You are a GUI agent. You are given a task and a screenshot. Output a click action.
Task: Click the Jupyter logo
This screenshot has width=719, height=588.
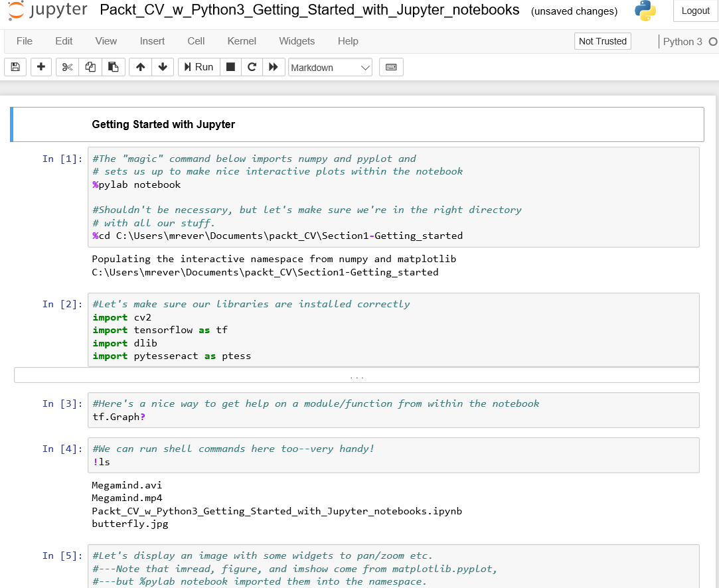(47, 10)
